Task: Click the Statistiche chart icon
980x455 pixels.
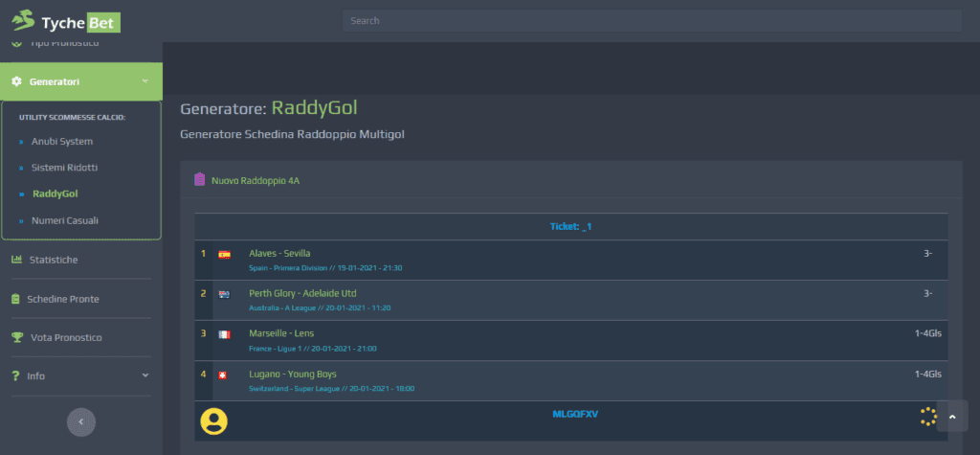Action: coord(17,259)
